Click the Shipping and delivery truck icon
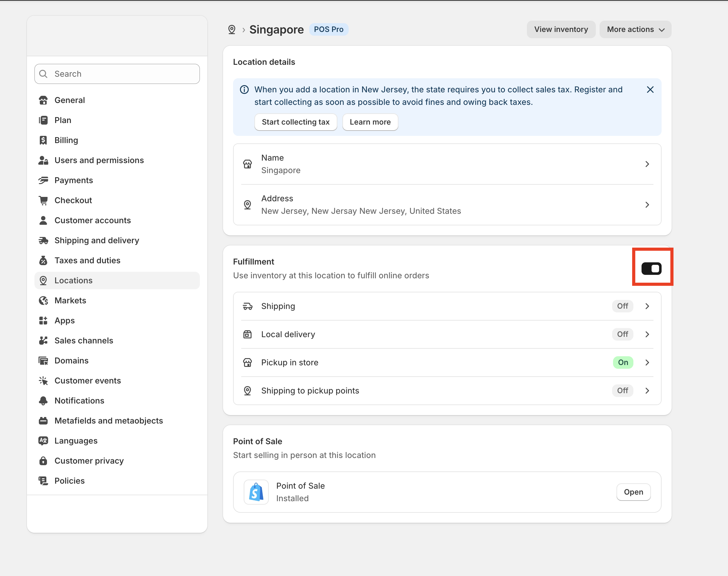Image resolution: width=728 pixels, height=576 pixels. 43,240
